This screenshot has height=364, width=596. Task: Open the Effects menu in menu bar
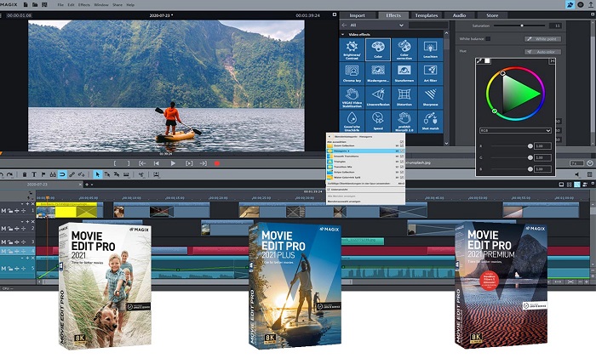(x=84, y=5)
